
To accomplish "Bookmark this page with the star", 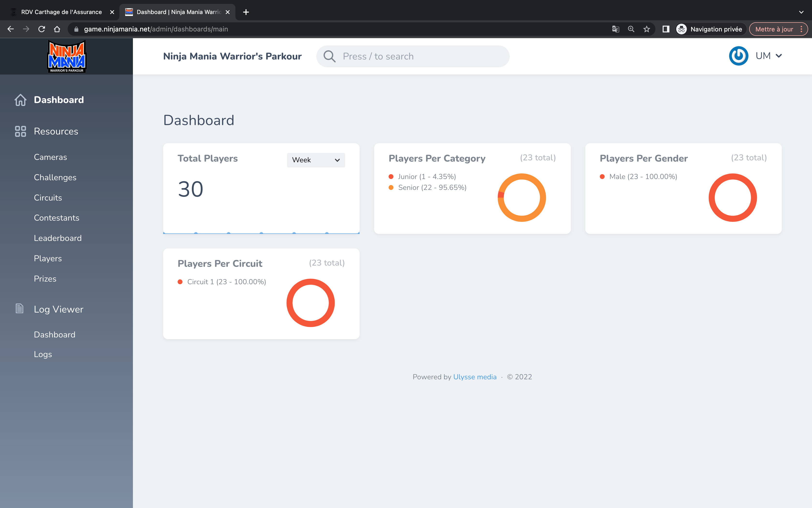I will point(647,29).
